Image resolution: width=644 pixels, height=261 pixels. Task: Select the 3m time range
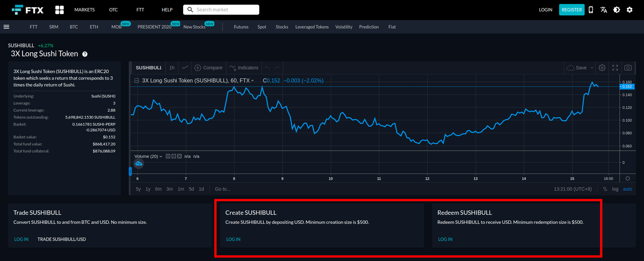[170, 189]
